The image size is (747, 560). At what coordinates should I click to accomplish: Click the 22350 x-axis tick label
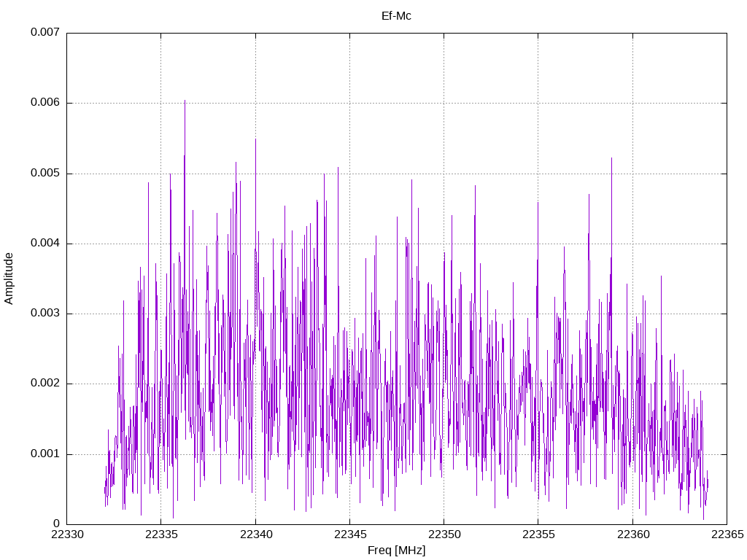coord(444,534)
